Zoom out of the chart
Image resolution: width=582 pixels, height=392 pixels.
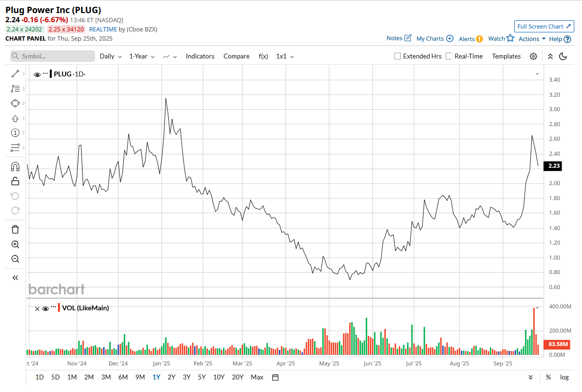click(x=15, y=259)
